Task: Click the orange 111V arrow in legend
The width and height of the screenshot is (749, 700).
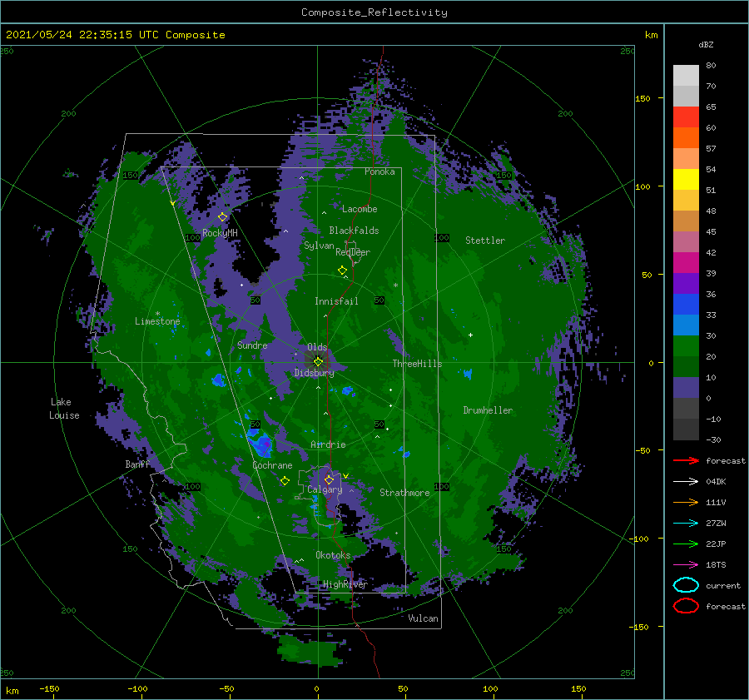Action: 686,502
